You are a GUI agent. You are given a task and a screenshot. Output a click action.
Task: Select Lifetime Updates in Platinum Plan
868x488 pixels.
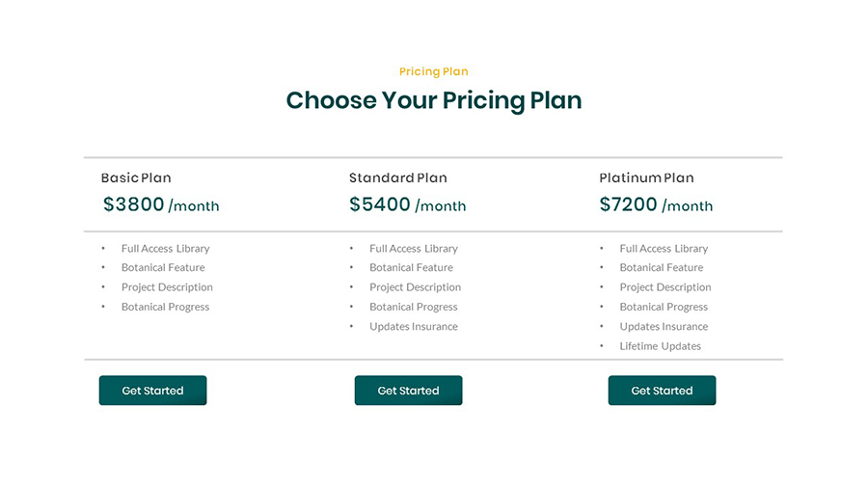point(660,346)
